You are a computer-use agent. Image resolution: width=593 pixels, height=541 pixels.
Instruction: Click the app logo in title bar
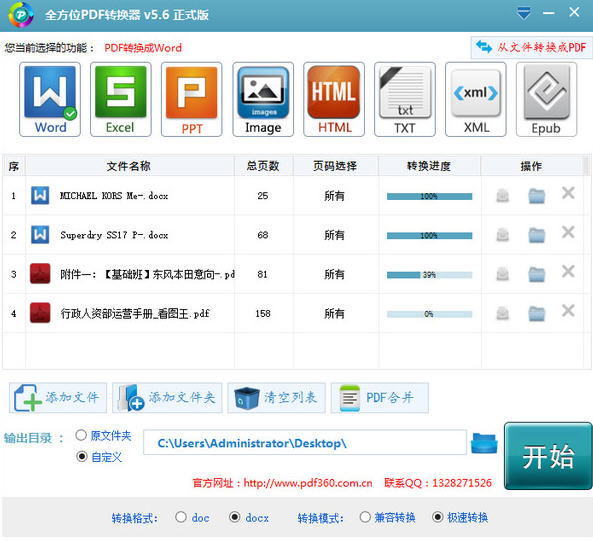click(21, 15)
